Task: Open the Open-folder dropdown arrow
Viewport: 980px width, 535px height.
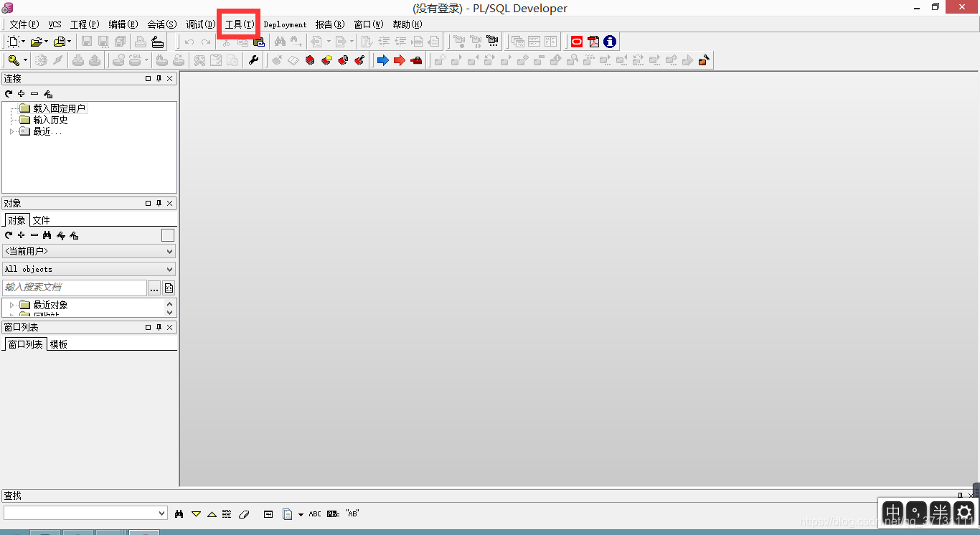Action: [x=46, y=42]
